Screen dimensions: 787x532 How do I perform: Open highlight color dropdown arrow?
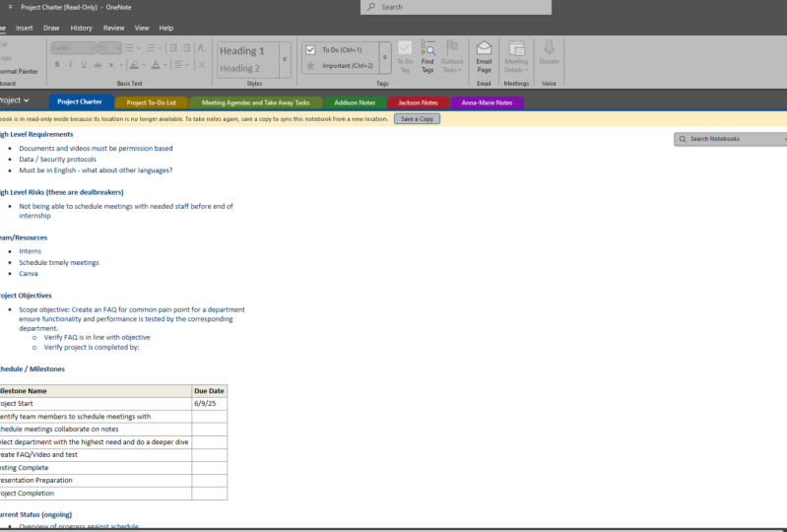pos(144,65)
